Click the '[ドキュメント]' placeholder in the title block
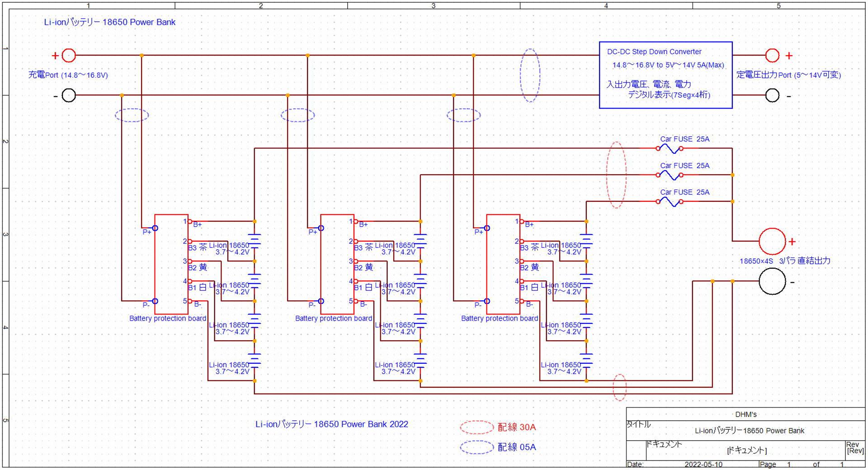Screen dimensions: 868x470 [x=747, y=451]
